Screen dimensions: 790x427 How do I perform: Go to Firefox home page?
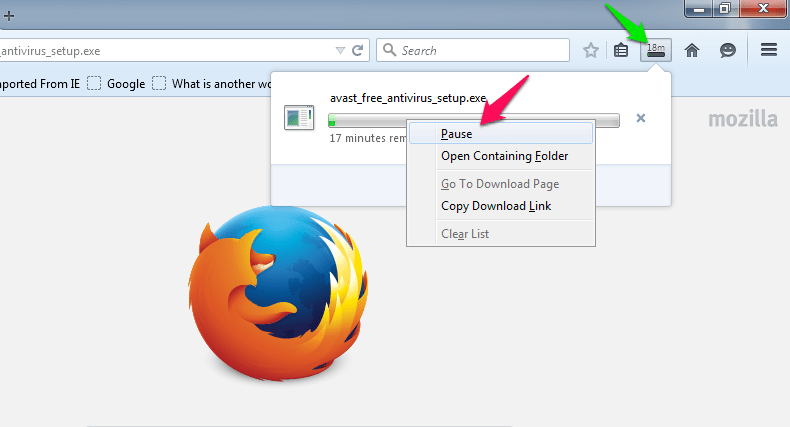(x=692, y=50)
